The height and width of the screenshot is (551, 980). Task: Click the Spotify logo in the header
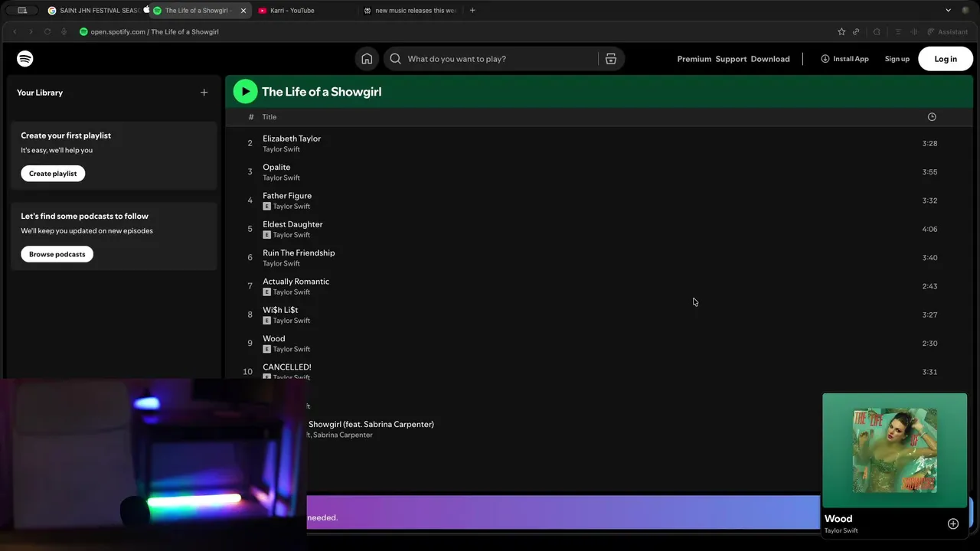pos(25,58)
